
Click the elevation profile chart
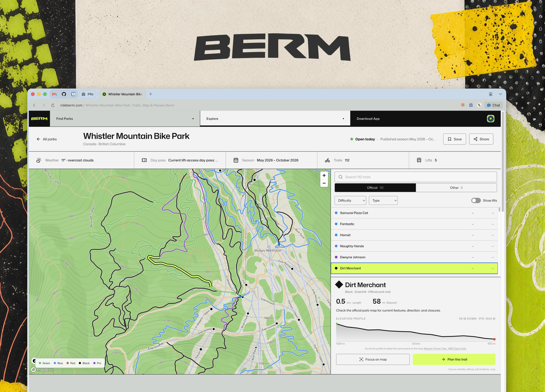pos(416,332)
